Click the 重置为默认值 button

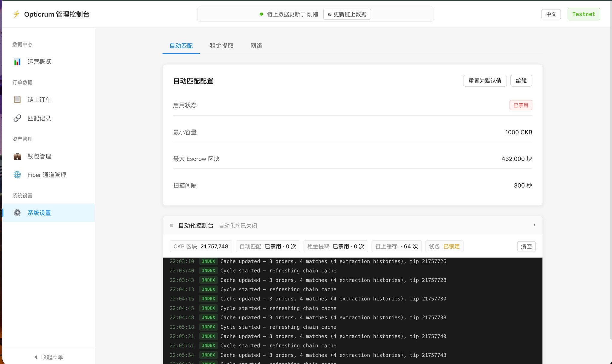(x=485, y=81)
